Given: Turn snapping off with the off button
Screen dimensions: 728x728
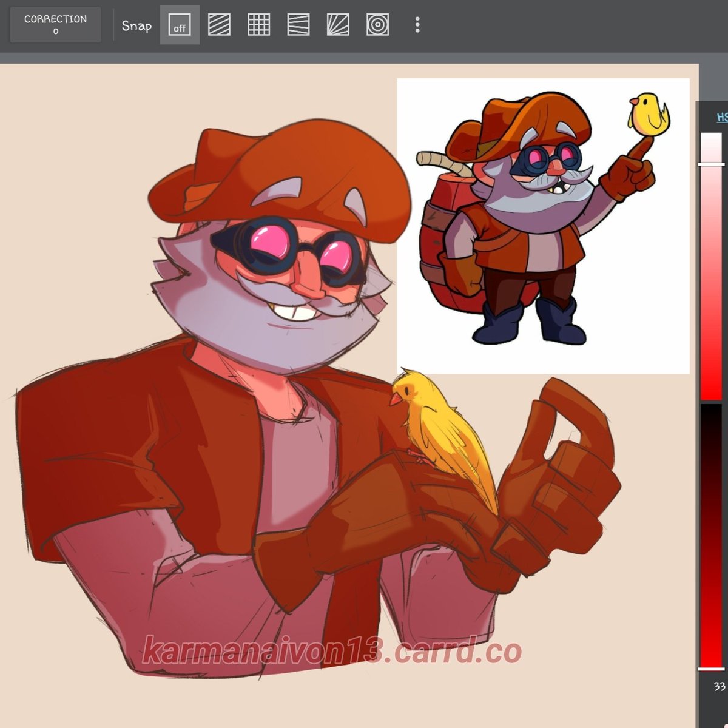Looking at the screenshot, I should pyautogui.click(x=179, y=25).
